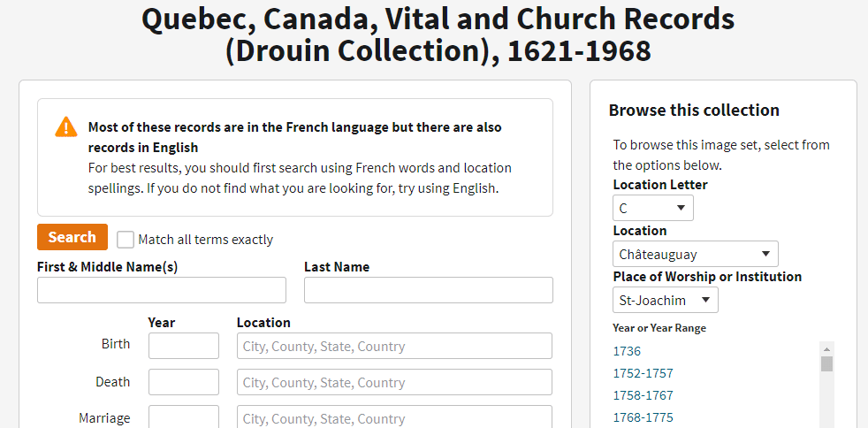
Task: Open the 1768-1775 year range link
Action: coord(643,417)
